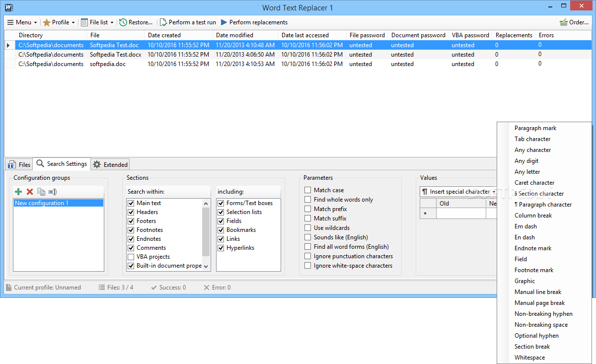This screenshot has height=364, width=596.
Task: Click the Restore clock icon
Action: click(123, 22)
